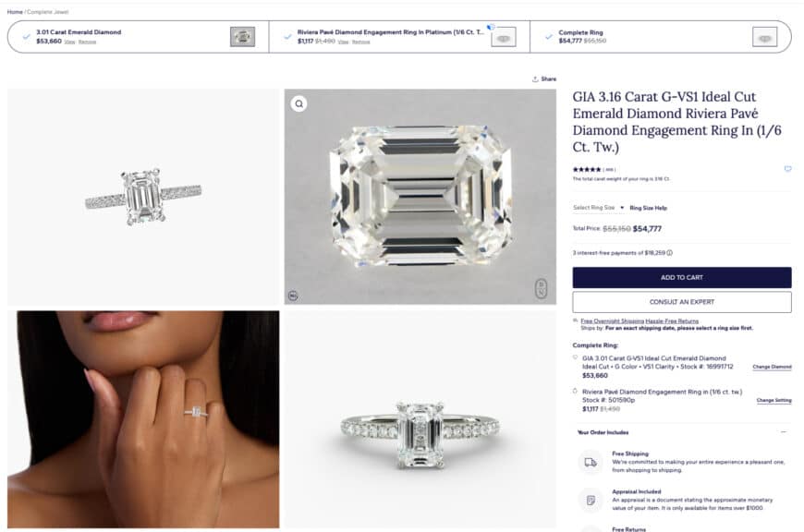
Task: Click the Appraisal Included document icon
Action: [591, 500]
